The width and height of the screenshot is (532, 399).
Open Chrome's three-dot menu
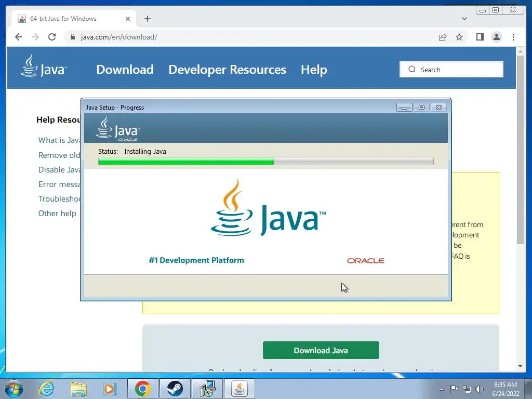click(x=513, y=37)
